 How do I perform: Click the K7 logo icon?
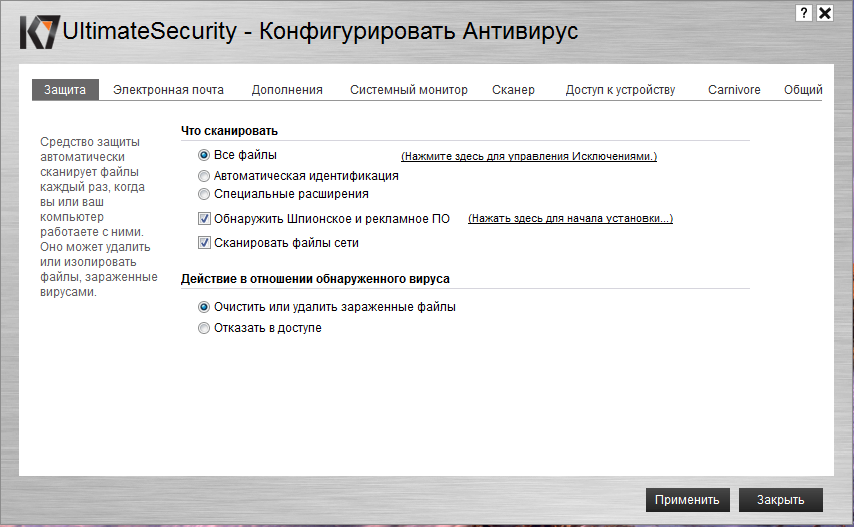(x=39, y=31)
